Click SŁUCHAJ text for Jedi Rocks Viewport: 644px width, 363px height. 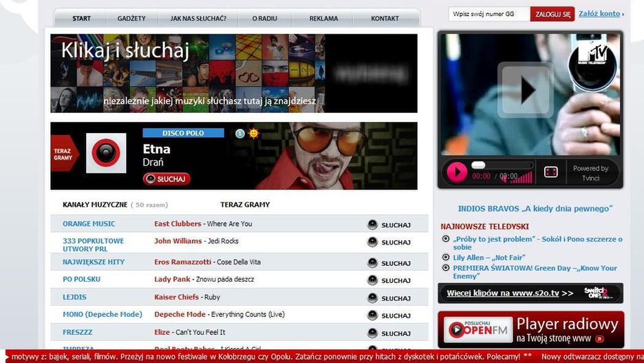396,242
